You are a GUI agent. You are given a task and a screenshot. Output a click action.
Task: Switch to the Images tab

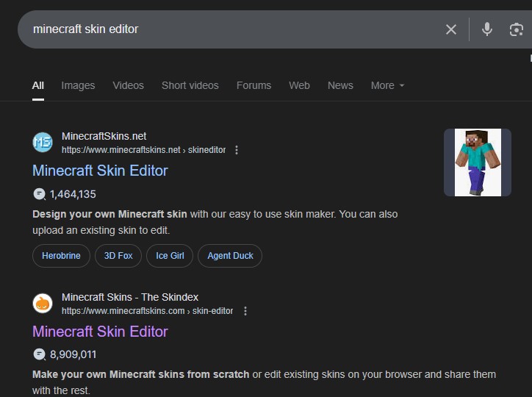78,85
